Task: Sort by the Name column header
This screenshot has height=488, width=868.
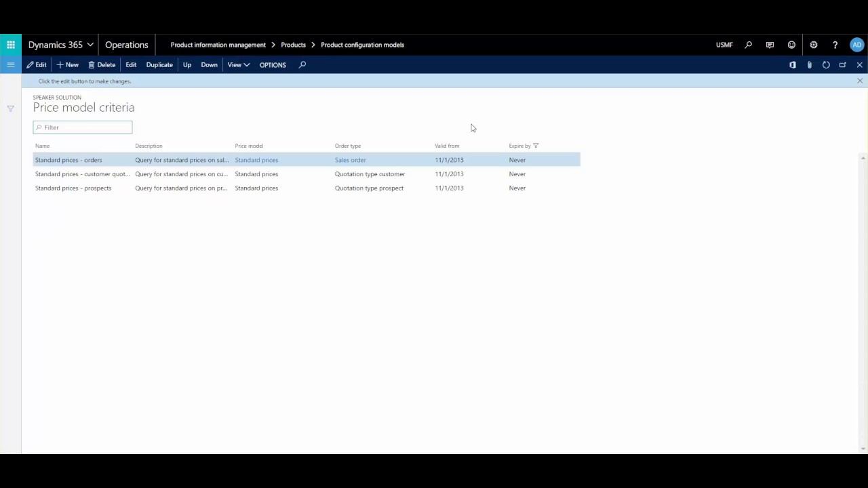Action: pos(42,146)
